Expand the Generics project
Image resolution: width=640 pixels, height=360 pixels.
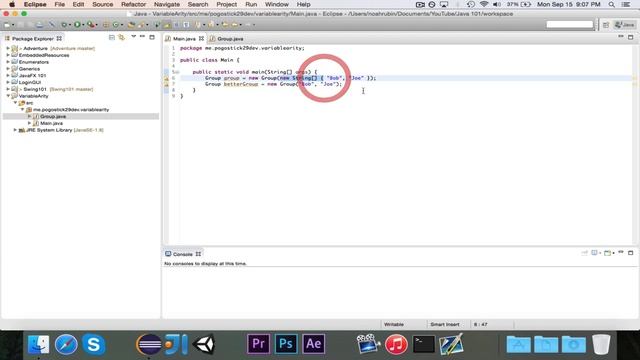(8, 69)
